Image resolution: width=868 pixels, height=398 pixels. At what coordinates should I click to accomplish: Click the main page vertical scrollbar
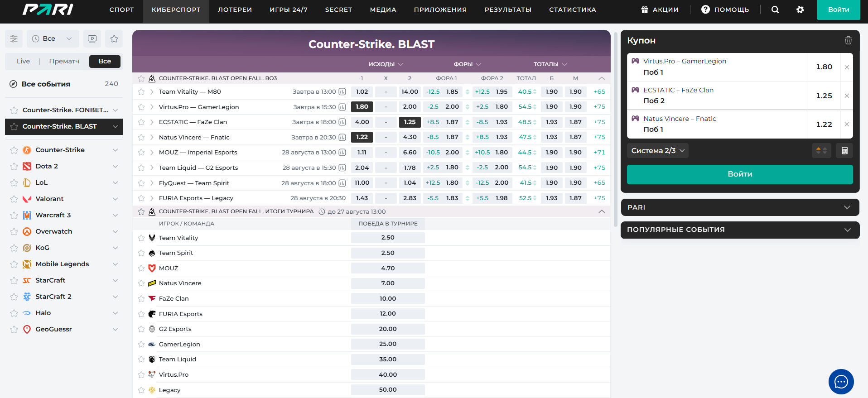(615, 129)
